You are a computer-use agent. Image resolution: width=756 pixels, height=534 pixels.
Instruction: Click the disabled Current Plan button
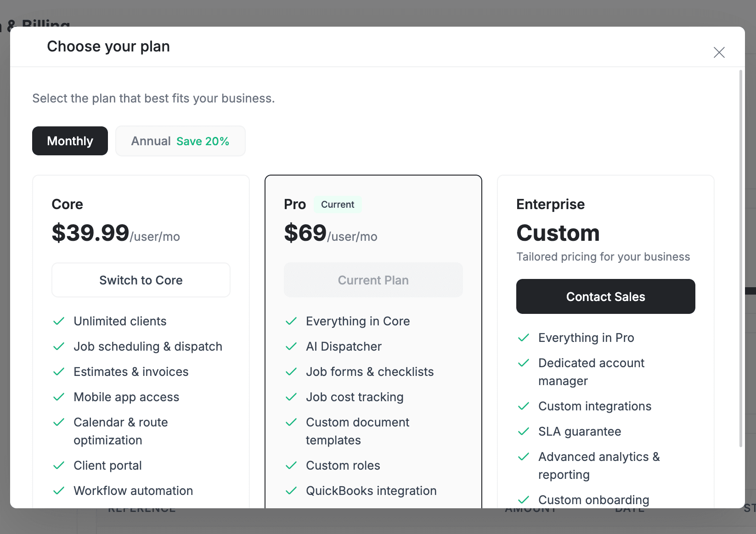coord(373,280)
